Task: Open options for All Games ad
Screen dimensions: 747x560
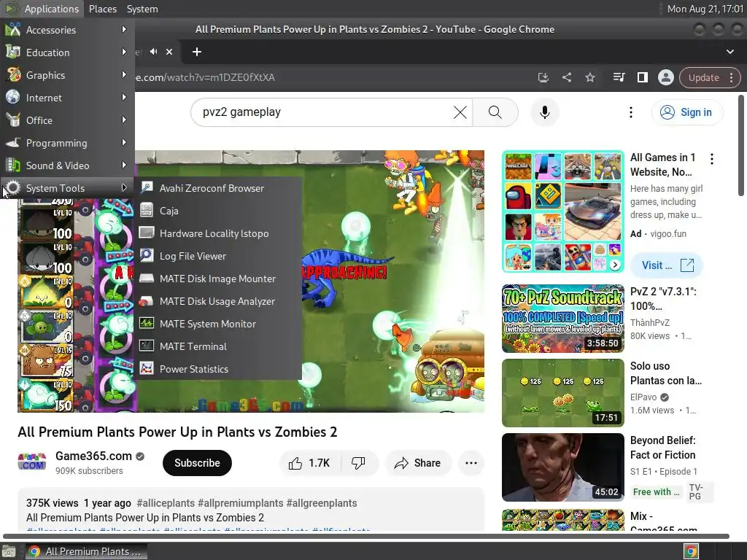Action: coord(712,159)
